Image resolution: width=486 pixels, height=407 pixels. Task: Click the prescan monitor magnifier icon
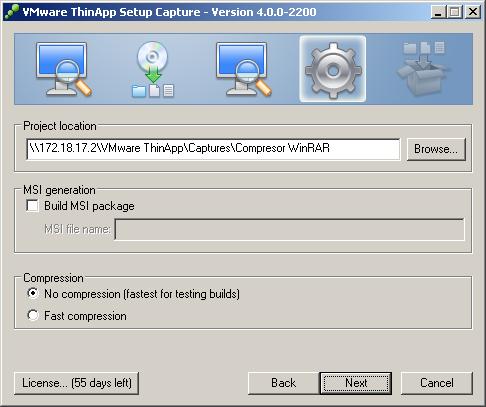point(64,69)
